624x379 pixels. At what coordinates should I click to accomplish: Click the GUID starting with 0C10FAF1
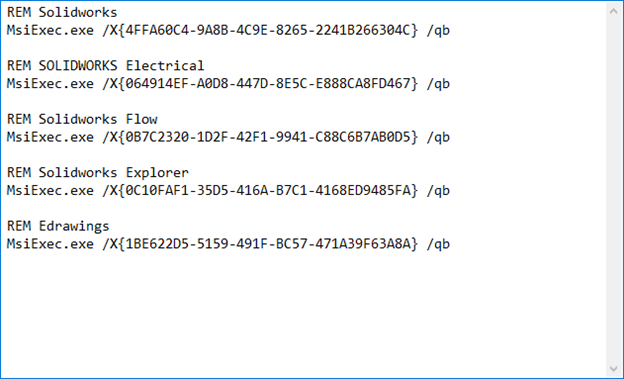tap(268, 190)
